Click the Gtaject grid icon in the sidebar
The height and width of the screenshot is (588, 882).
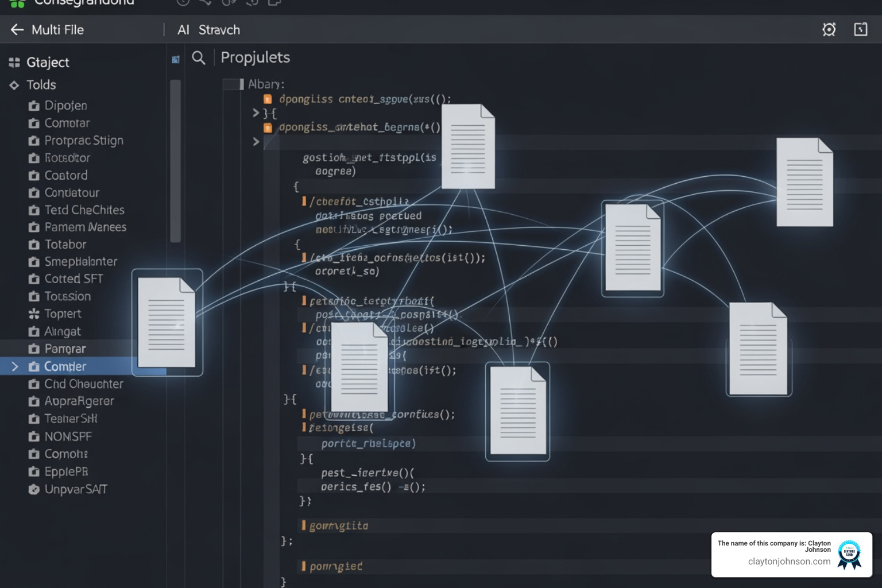(14, 61)
